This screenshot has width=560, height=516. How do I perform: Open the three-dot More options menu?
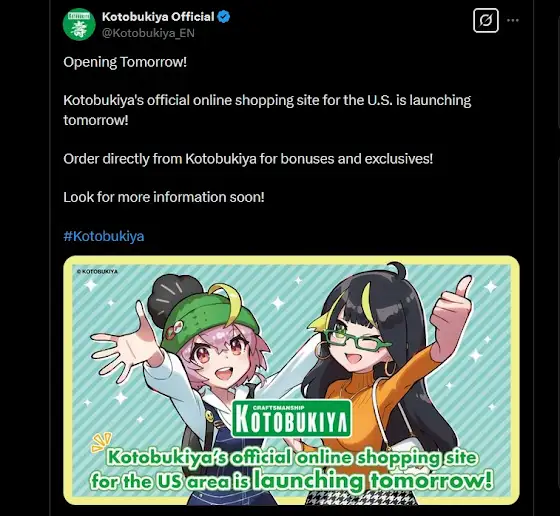tap(513, 20)
